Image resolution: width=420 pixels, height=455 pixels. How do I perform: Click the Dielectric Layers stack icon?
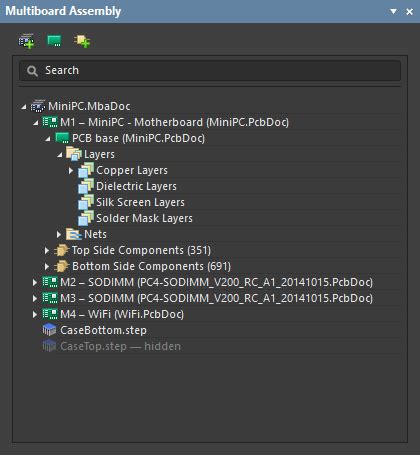[x=86, y=186]
